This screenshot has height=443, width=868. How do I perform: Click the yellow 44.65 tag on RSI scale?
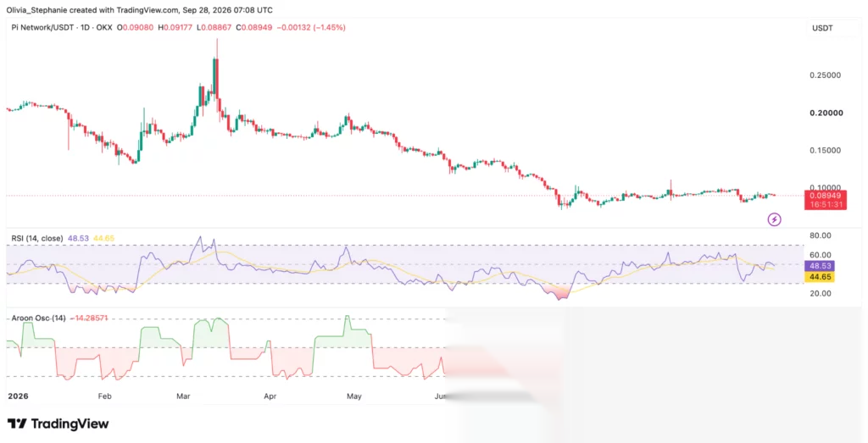[x=820, y=276]
